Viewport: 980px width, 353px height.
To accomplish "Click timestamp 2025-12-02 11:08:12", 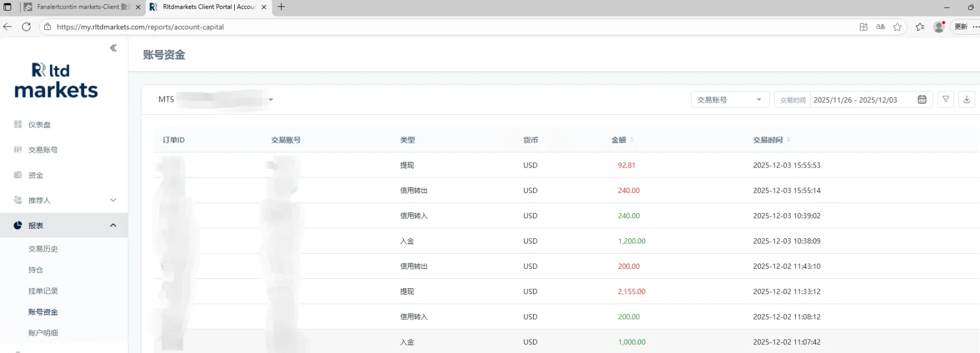I will pos(786,317).
